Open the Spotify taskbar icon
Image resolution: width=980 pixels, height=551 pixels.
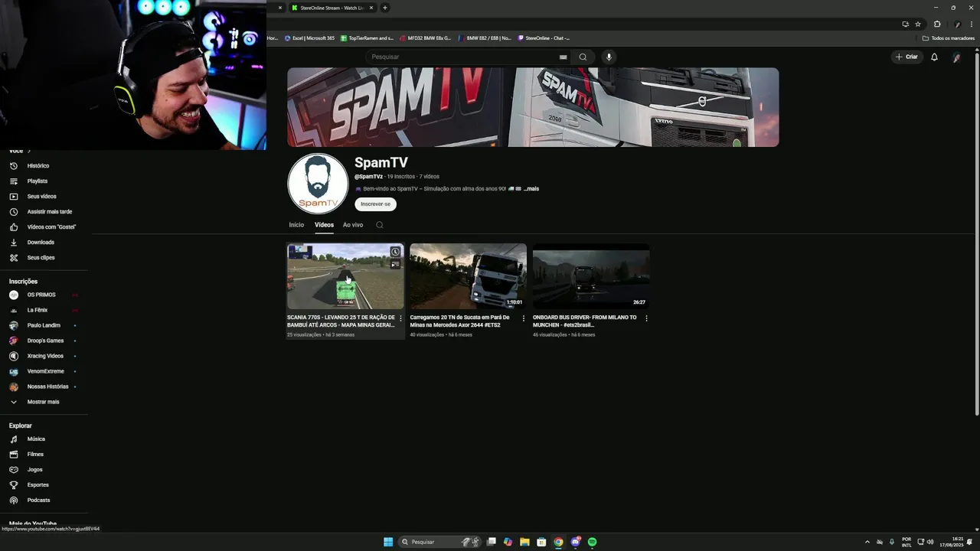pyautogui.click(x=592, y=542)
